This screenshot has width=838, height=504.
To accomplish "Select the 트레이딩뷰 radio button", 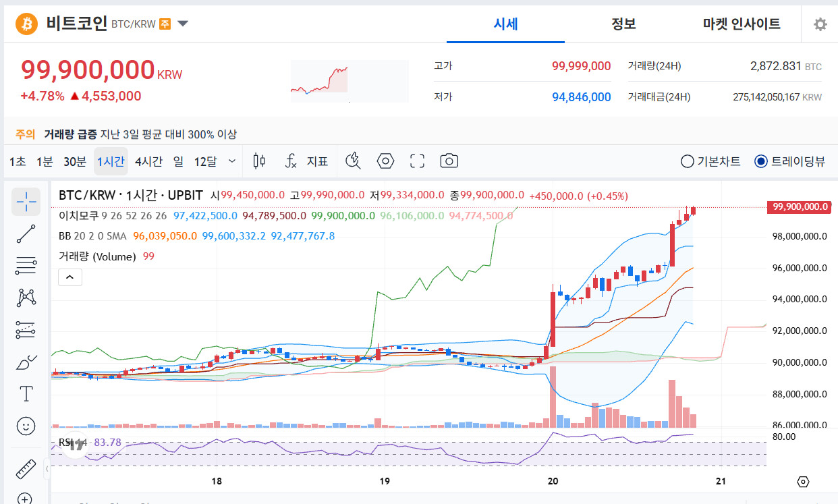I will 789,161.
